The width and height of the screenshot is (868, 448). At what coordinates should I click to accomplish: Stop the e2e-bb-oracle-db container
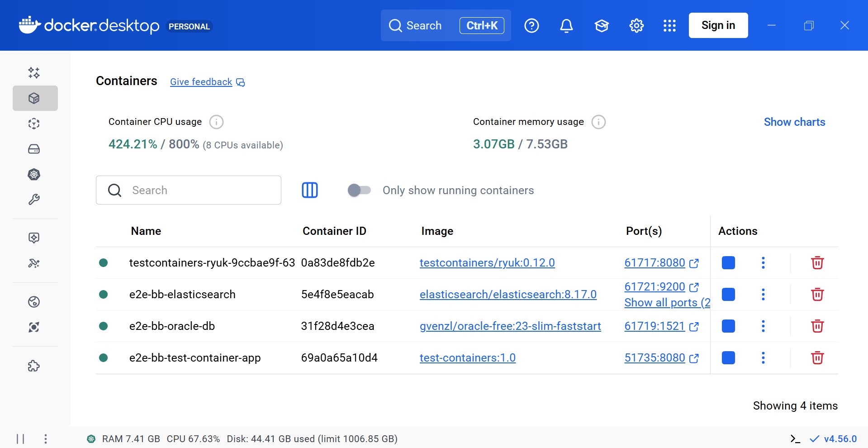728,326
